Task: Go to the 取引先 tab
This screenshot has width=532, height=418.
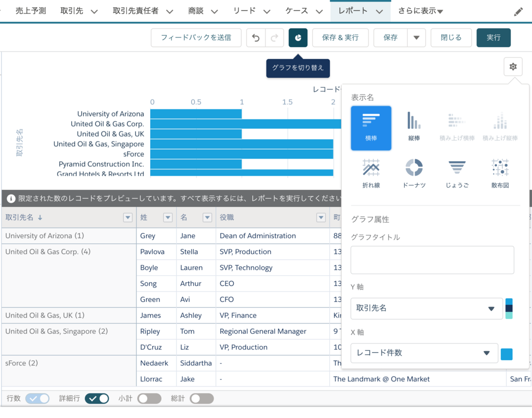Action: click(x=72, y=11)
